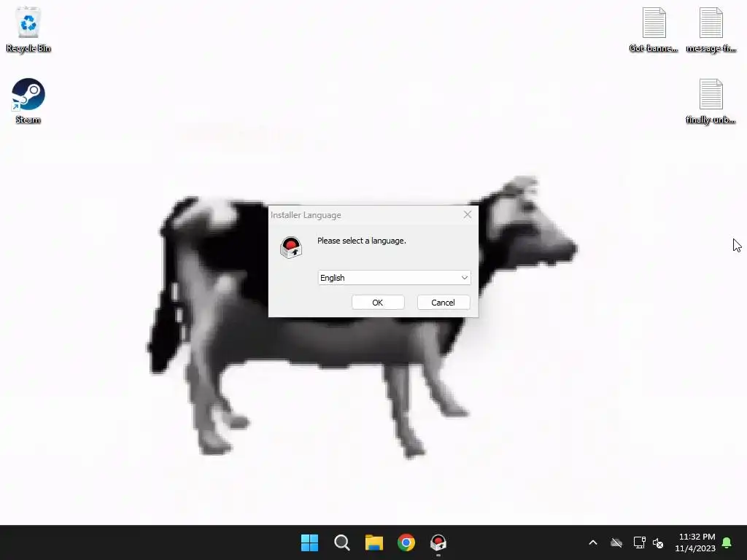The width and height of the screenshot is (747, 560).
Task: Open the Recycle Bin desktop icon
Action: pyautogui.click(x=28, y=29)
